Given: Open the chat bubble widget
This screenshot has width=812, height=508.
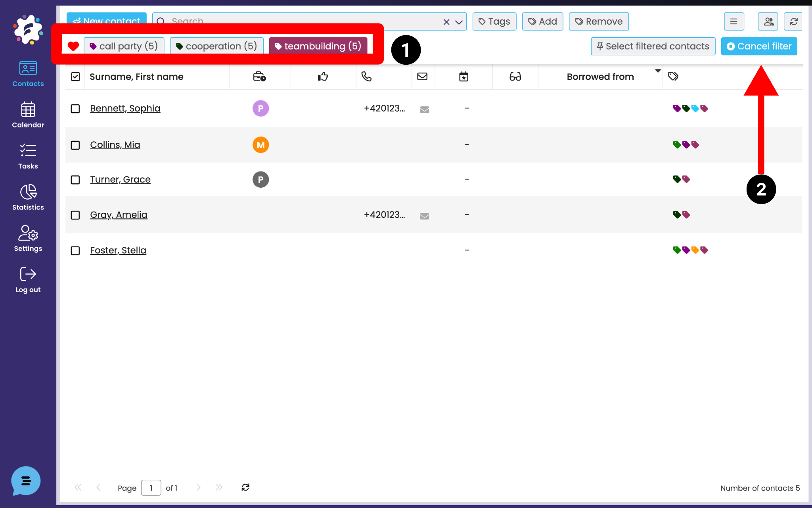Looking at the screenshot, I should click(x=26, y=481).
